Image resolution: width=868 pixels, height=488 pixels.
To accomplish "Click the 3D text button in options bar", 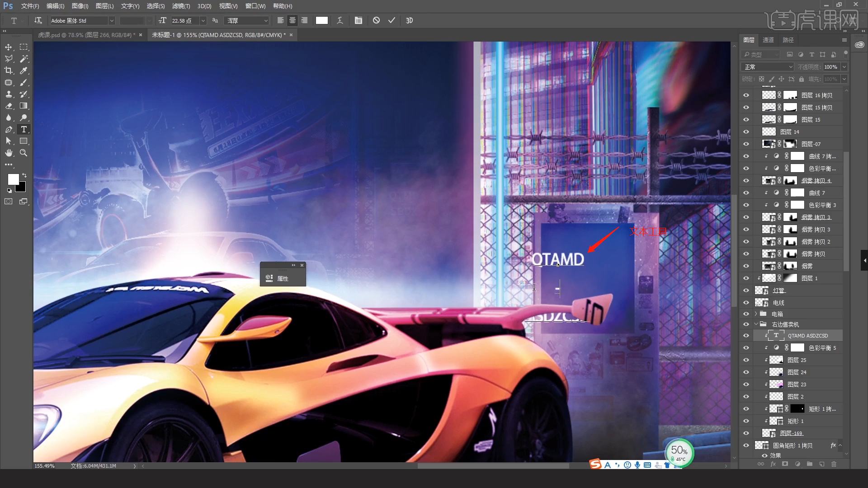I will pyautogui.click(x=410, y=20).
